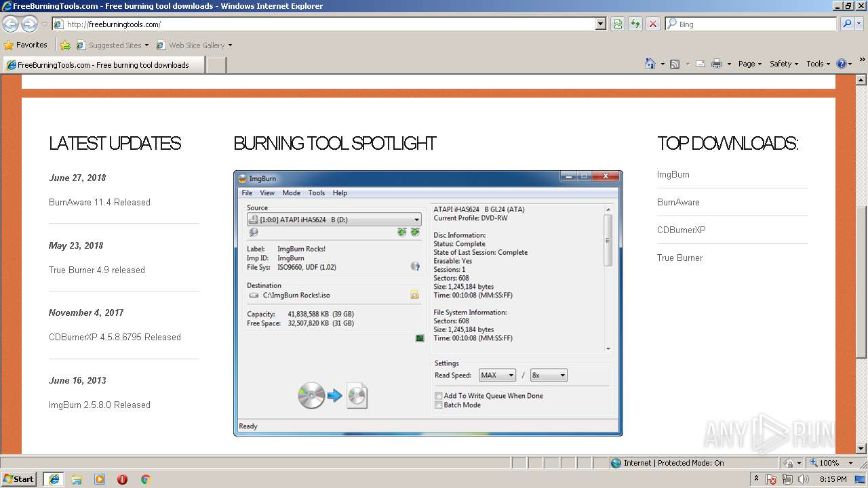The width and height of the screenshot is (868, 488).
Task: Open Action Center flag in system tray
Action: [772, 480]
